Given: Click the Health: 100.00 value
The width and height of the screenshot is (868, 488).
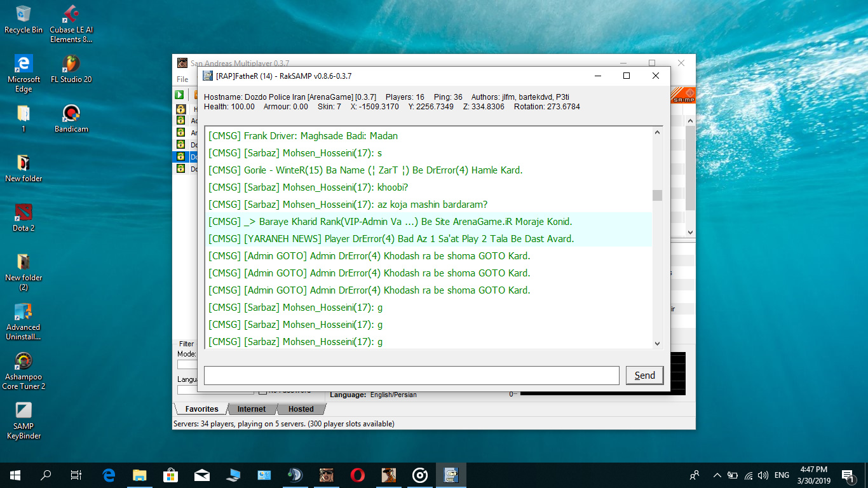Looking at the screenshot, I should click(x=229, y=107).
